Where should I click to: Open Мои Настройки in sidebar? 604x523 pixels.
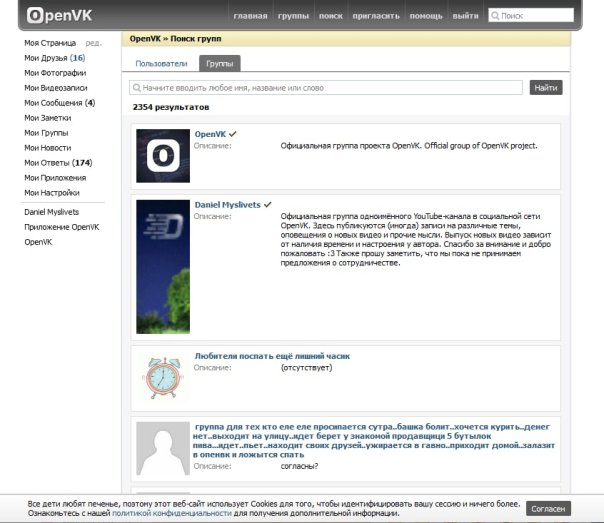point(52,193)
